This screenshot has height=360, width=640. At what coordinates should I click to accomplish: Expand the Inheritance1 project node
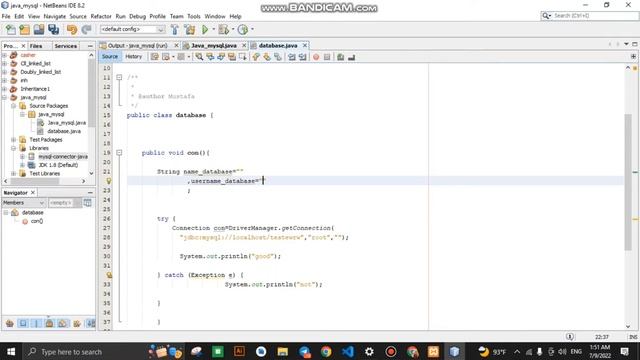5,89
